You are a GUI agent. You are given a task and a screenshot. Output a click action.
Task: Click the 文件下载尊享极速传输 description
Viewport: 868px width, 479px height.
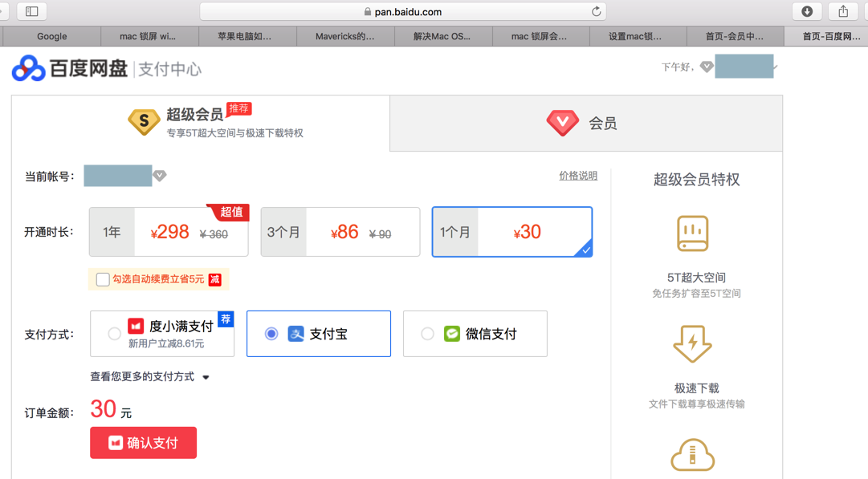pyautogui.click(x=696, y=404)
